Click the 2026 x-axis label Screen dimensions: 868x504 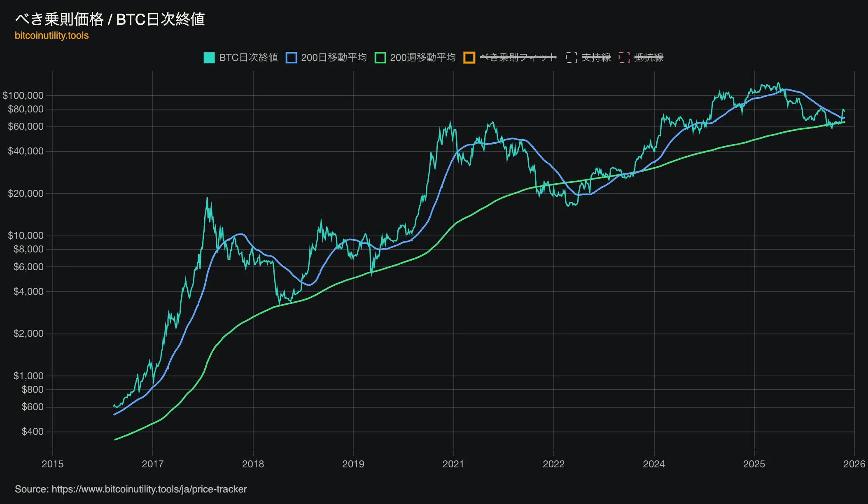coord(854,464)
